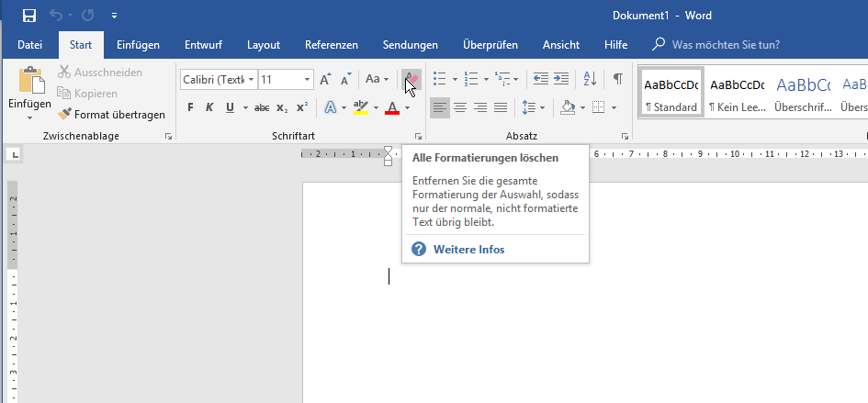Toggle bold (F) formatting

tap(190, 107)
